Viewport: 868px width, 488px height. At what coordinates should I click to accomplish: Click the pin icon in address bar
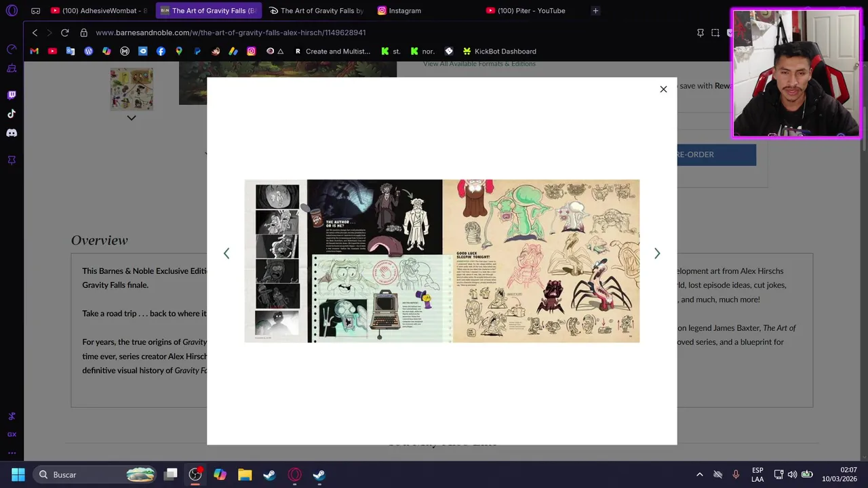click(x=701, y=33)
